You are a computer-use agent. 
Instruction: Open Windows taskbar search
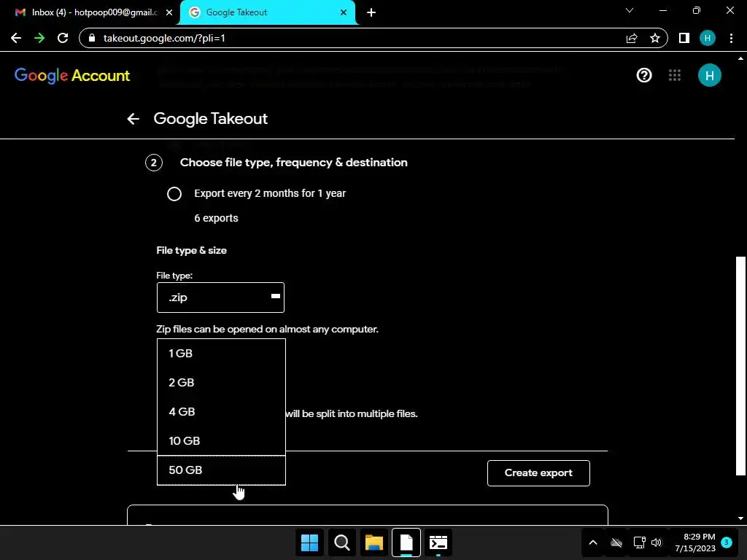click(x=341, y=542)
